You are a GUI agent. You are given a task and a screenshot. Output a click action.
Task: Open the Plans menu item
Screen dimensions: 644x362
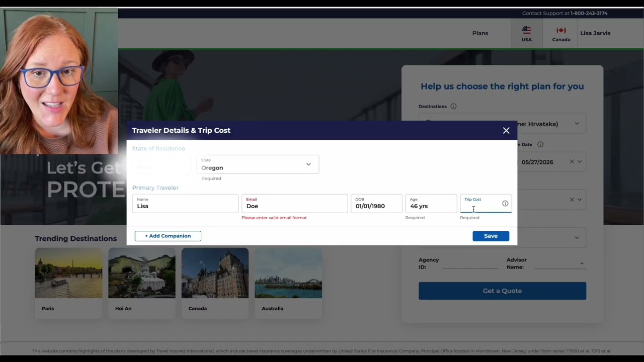pos(480,33)
